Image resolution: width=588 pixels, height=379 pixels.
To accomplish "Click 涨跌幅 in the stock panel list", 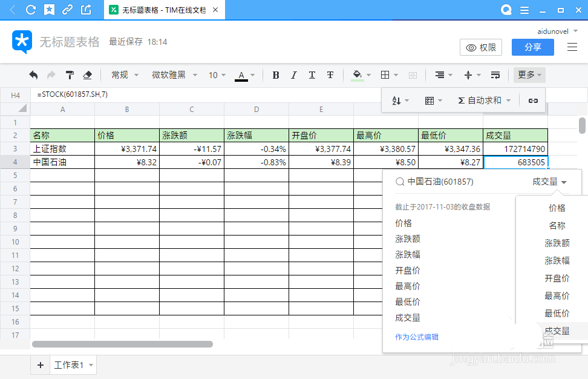I will [408, 255].
